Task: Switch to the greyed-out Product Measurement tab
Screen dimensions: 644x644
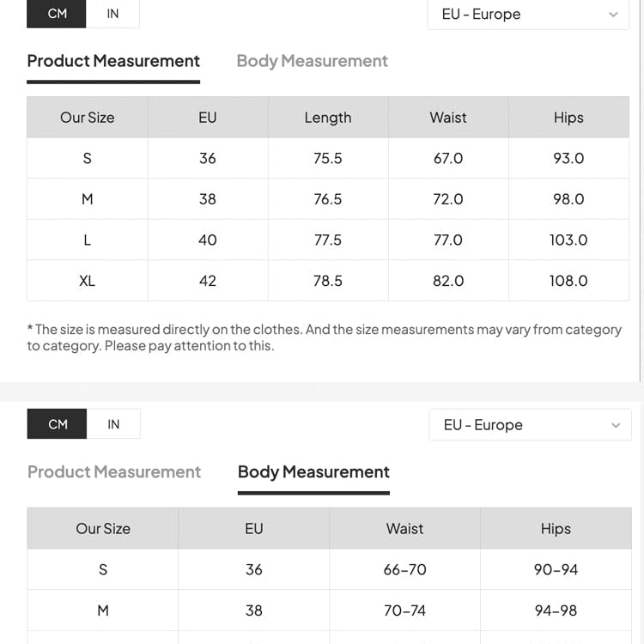Action: pyautogui.click(x=114, y=471)
